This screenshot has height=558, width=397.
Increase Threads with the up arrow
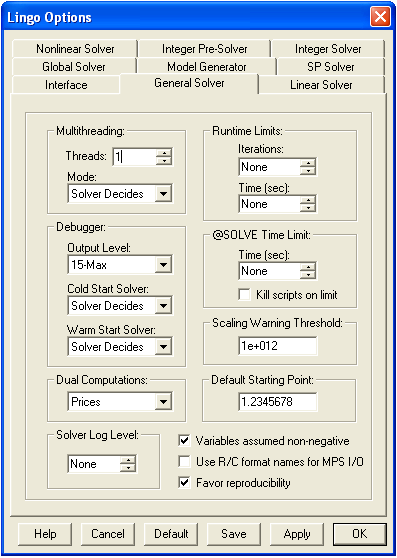pyautogui.click(x=164, y=153)
